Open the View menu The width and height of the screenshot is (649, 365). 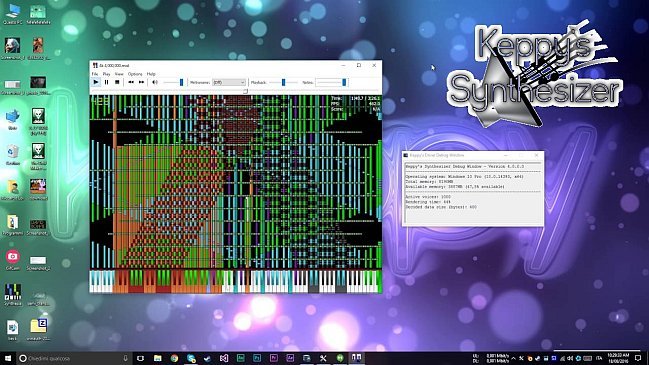[x=119, y=74]
